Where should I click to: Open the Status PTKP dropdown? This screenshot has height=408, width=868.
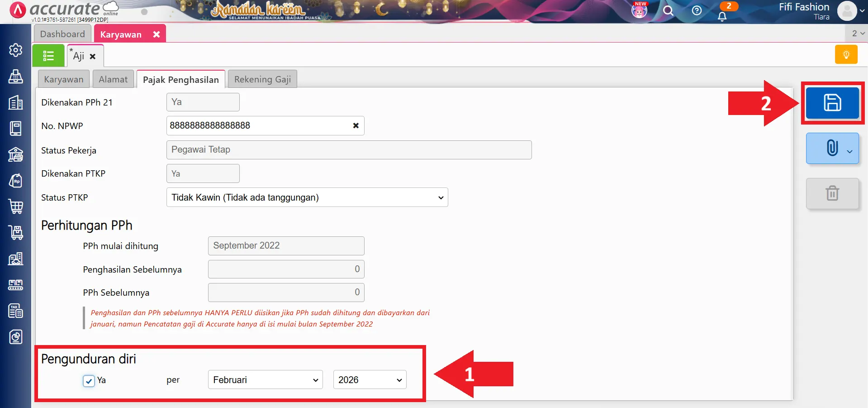tap(307, 197)
